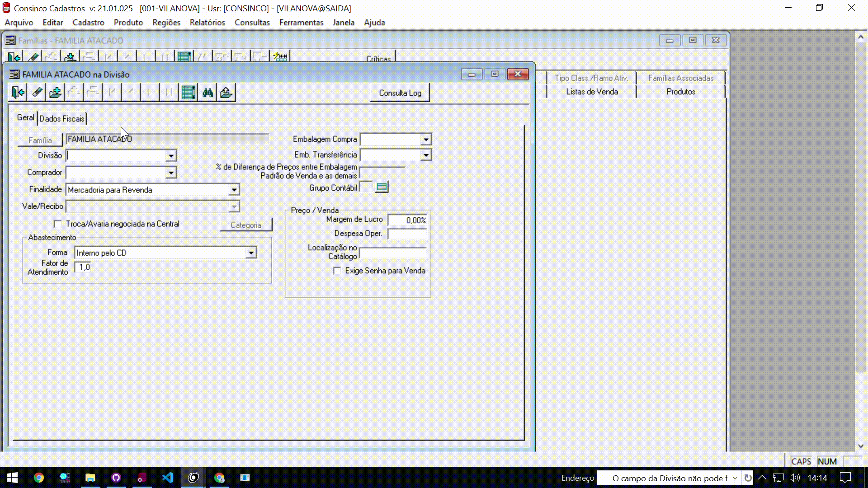Expand the Divisão dropdown
The width and height of the screenshot is (868, 488).
171,156
